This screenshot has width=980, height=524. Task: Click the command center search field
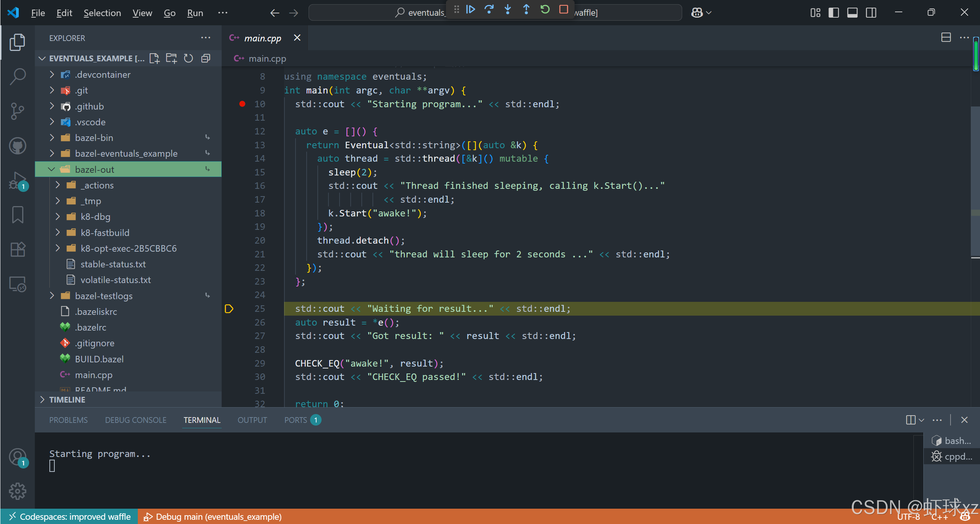pyautogui.click(x=495, y=13)
